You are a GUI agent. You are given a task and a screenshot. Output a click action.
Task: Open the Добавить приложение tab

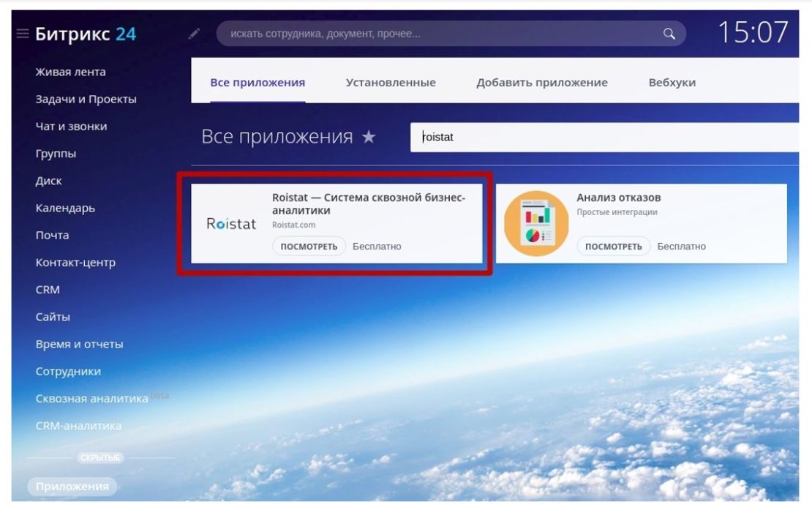click(x=541, y=83)
